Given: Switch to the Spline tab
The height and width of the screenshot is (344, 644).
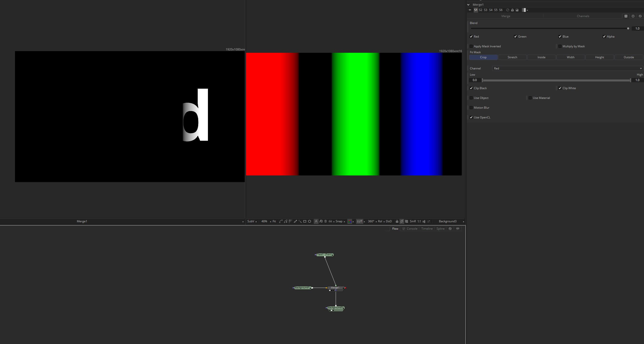Looking at the screenshot, I should 440,229.
